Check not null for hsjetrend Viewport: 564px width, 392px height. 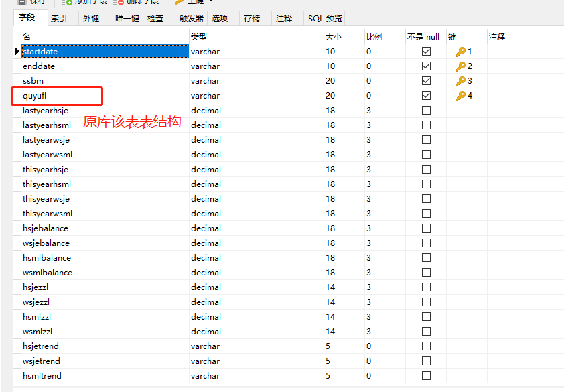pos(426,346)
